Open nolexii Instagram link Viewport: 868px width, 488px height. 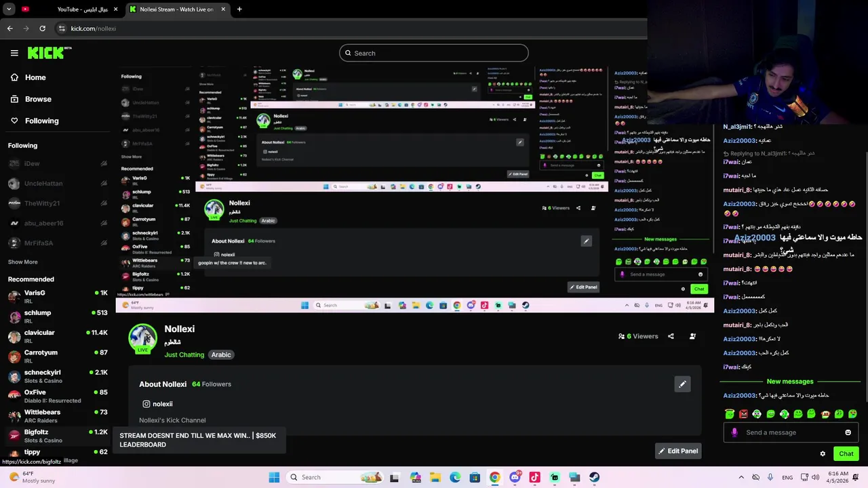pos(157,404)
